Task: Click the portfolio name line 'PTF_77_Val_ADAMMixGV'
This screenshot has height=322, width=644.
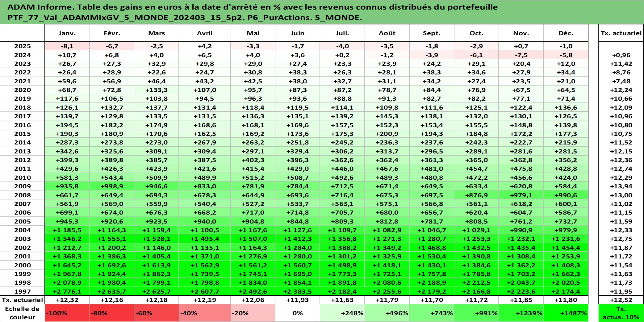Action: pos(185,18)
